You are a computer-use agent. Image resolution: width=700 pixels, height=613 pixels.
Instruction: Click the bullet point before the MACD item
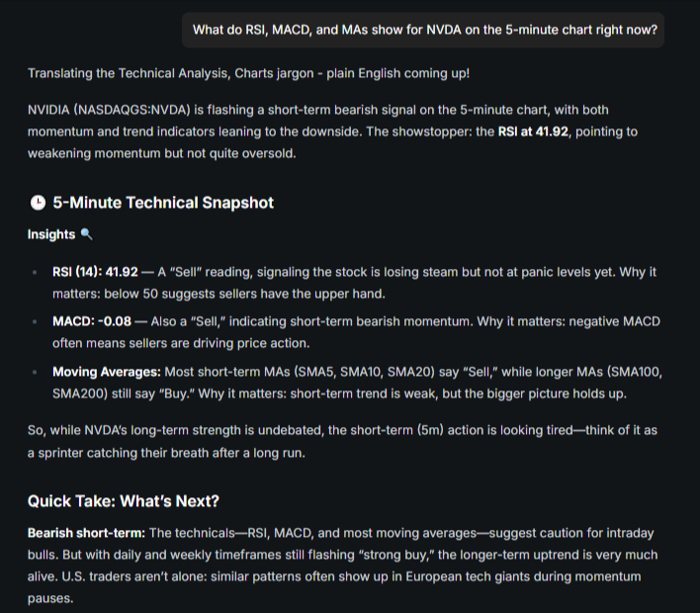coord(35,321)
